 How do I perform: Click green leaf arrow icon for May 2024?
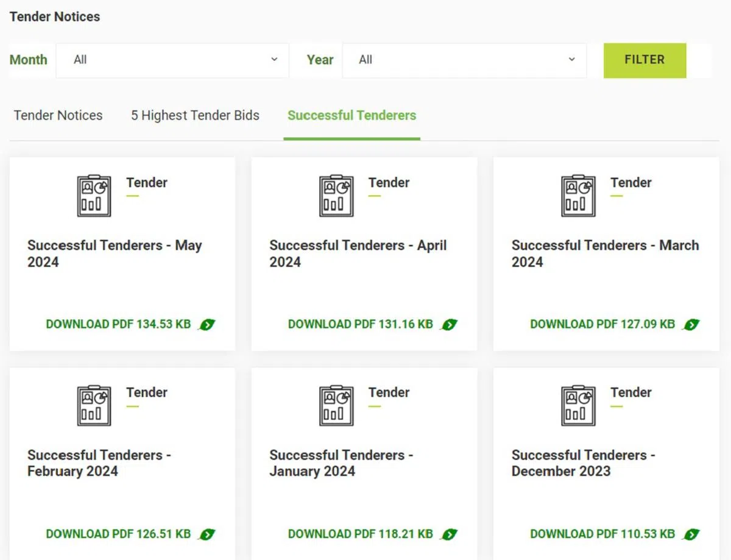click(x=207, y=325)
